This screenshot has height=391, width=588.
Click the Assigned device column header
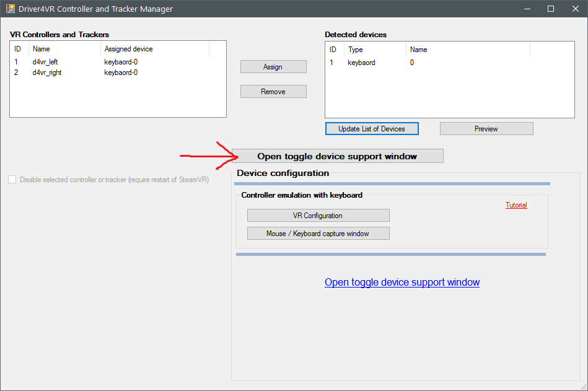click(154, 49)
